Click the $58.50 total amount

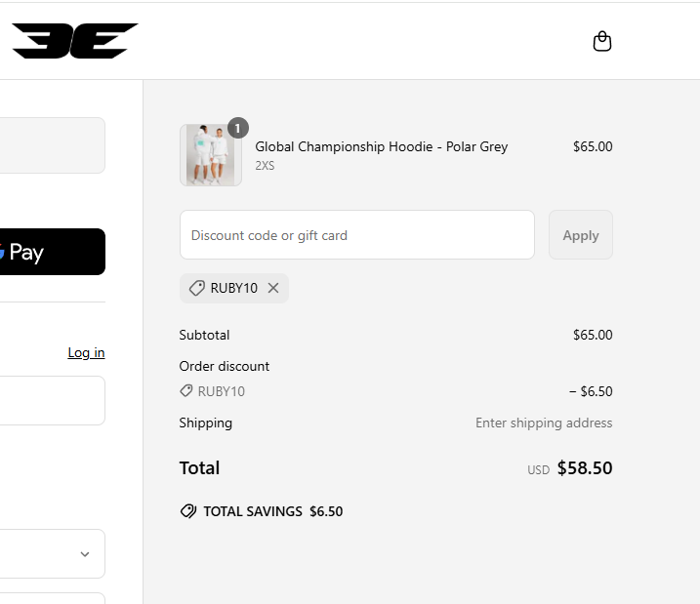pos(585,468)
